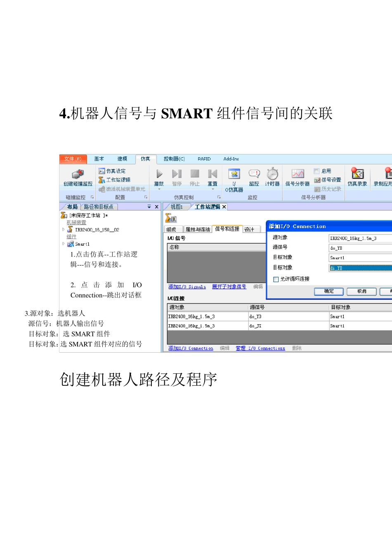Open the Signals and Connections (信号和连接) tab
Image resolution: width=392 pixels, height=555 pixels.
pyautogui.click(x=227, y=229)
